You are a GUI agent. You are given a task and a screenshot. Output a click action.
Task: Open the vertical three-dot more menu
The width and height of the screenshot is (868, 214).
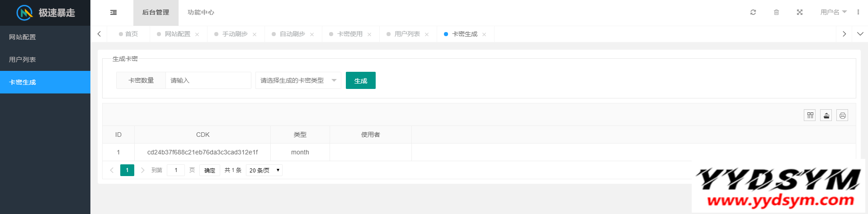coord(858,12)
